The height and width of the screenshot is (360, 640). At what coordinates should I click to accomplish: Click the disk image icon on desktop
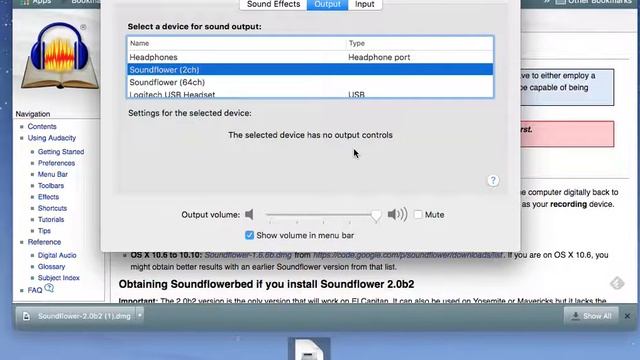click(x=309, y=349)
